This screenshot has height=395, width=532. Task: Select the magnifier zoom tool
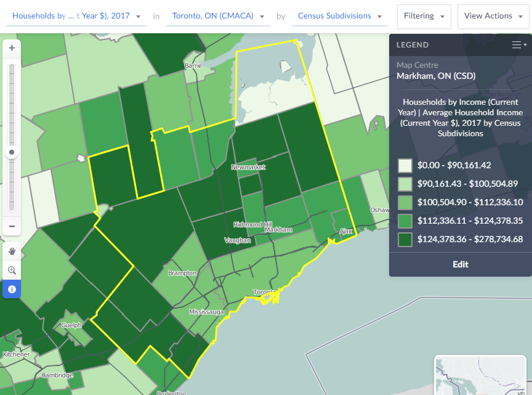click(12, 270)
